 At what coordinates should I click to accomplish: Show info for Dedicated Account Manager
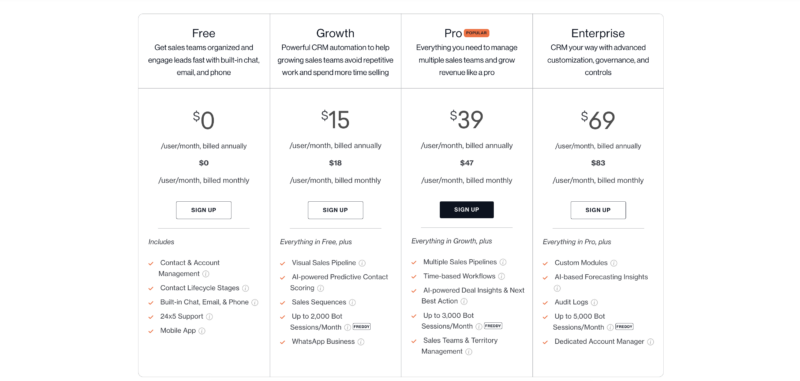[x=651, y=342]
